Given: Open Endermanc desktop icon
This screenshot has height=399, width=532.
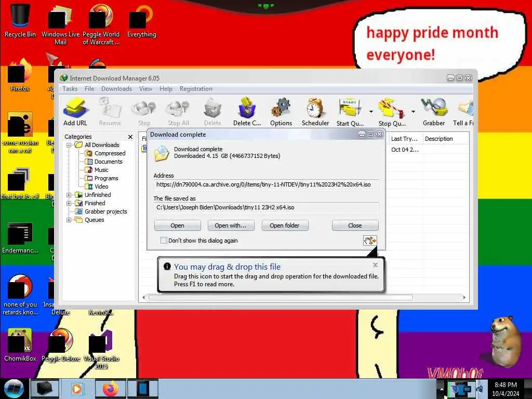Looking at the screenshot, I should 20,237.
